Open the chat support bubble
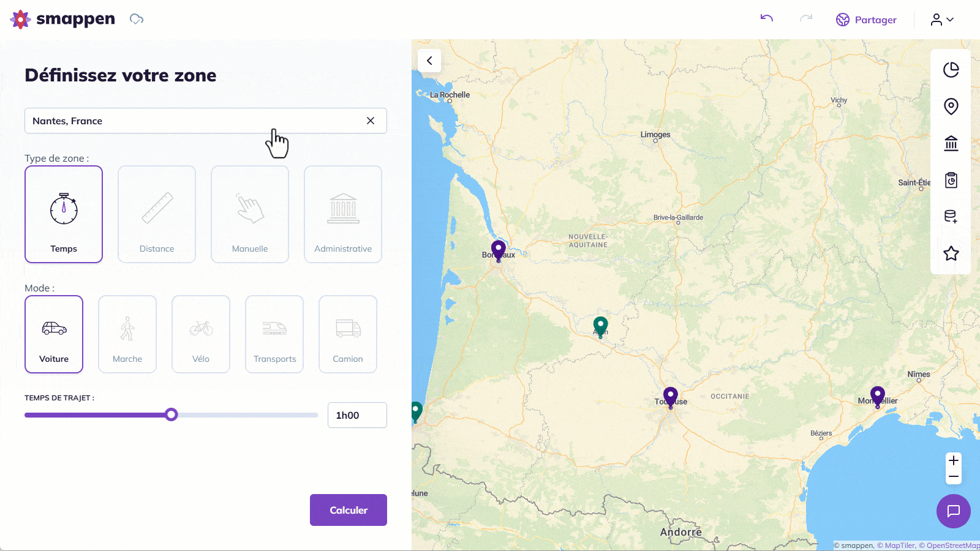The height and width of the screenshot is (551, 980). click(953, 511)
